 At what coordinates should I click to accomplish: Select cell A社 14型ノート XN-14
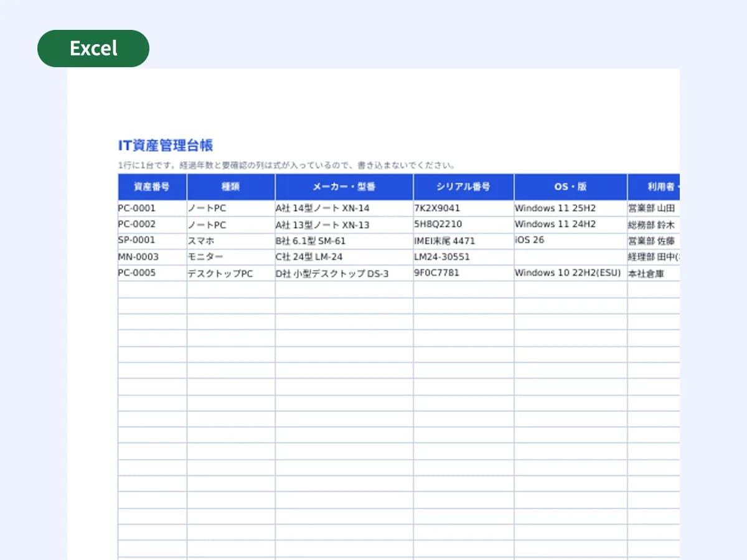(x=344, y=208)
